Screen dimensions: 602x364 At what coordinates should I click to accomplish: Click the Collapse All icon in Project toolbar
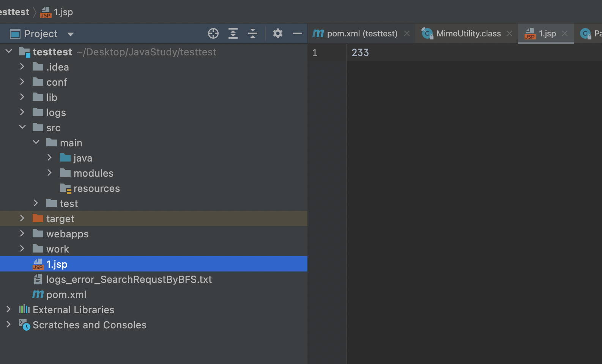(253, 33)
